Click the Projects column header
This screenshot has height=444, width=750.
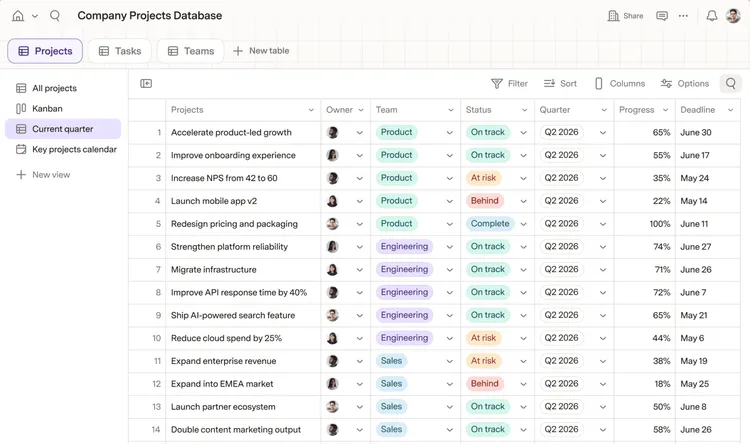tap(243, 110)
